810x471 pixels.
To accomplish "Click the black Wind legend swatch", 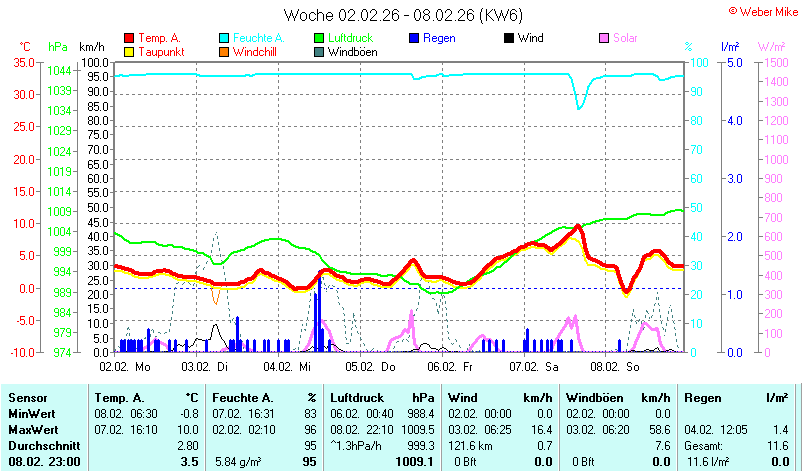I will [509, 38].
